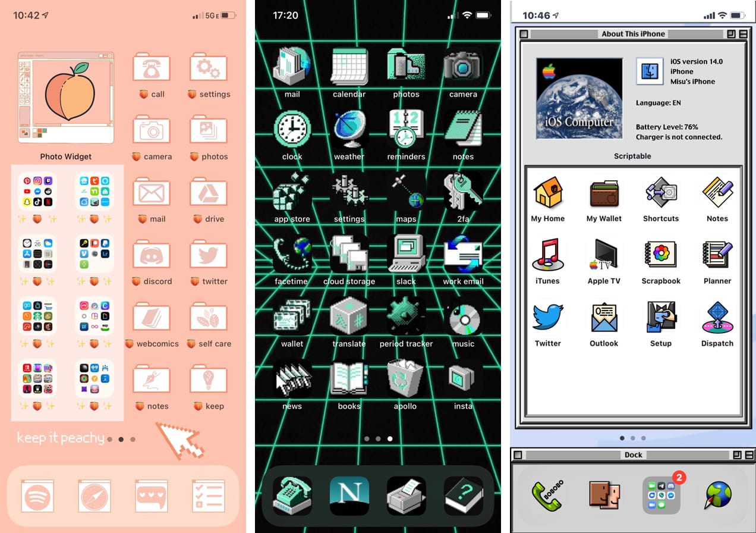Open the webcomics app icon

coord(151,318)
